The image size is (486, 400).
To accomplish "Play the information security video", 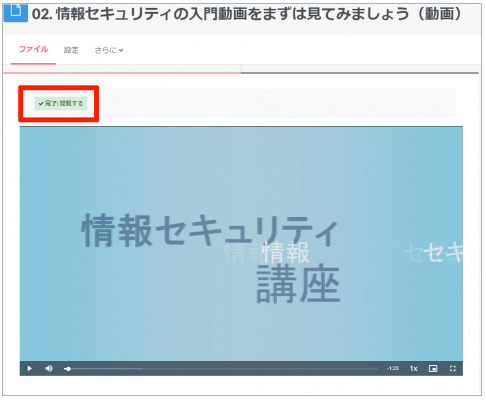I will tap(30, 368).
